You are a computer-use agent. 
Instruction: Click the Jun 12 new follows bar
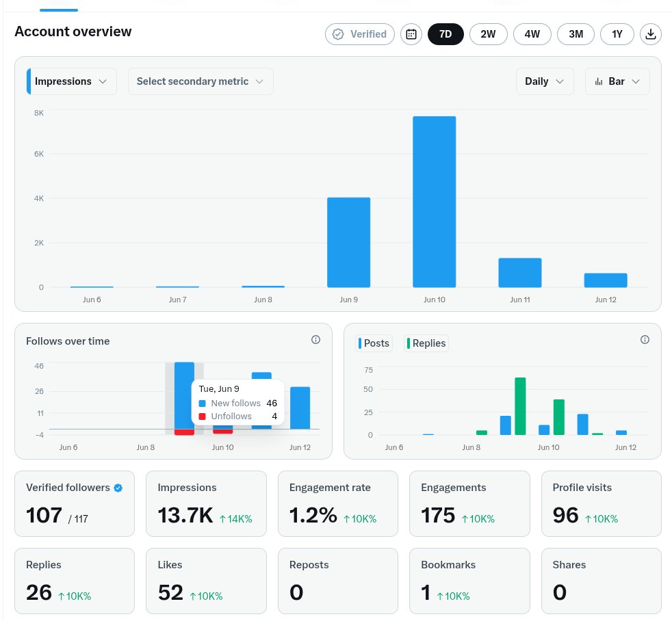(x=300, y=408)
